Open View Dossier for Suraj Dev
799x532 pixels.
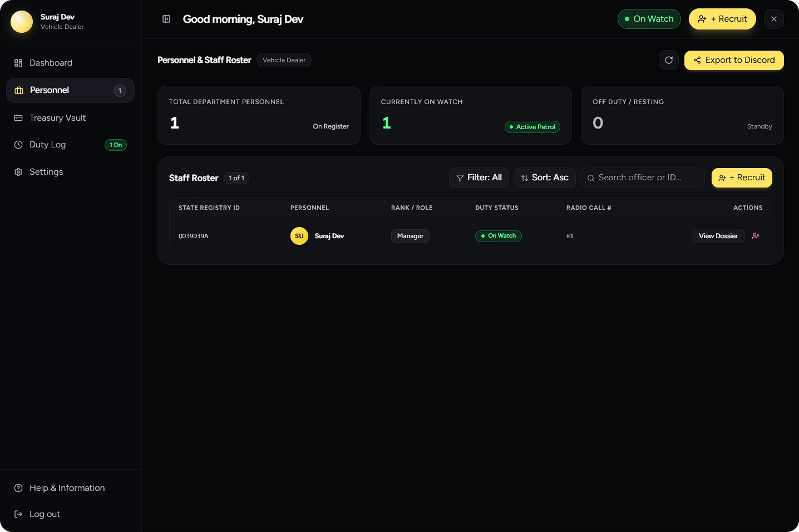click(x=718, y=236)
